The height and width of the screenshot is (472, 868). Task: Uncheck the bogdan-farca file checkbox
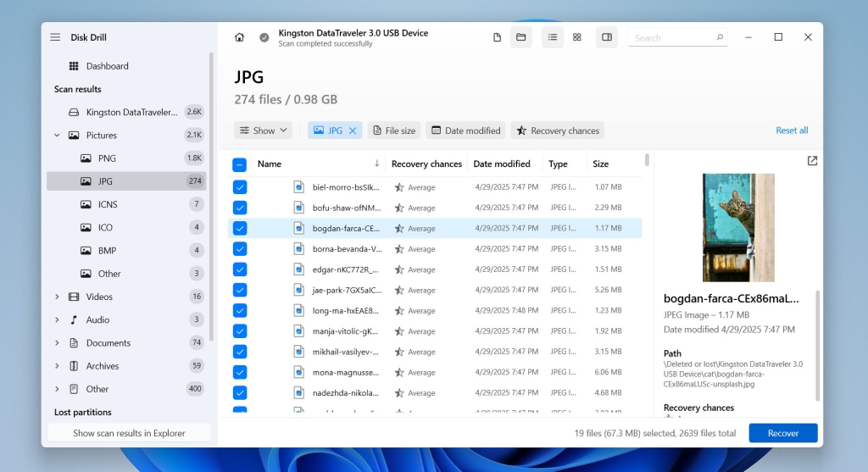click(240, 228)
